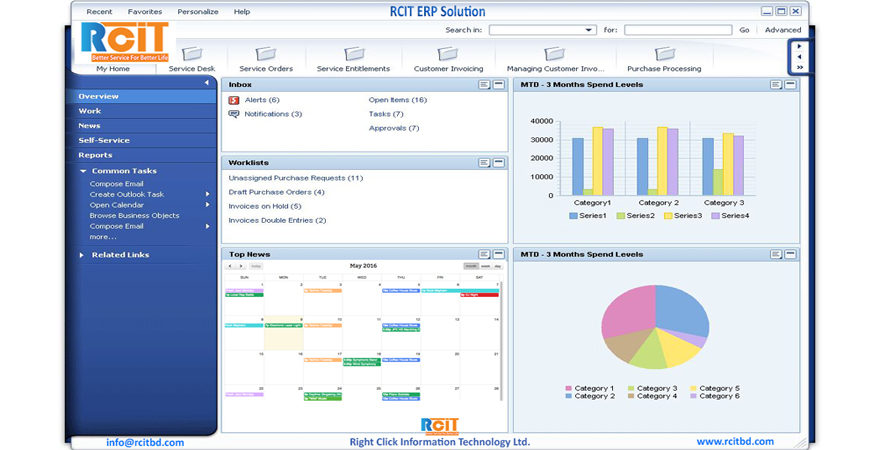Expand the Related Links section

click(x=82, y=255)
